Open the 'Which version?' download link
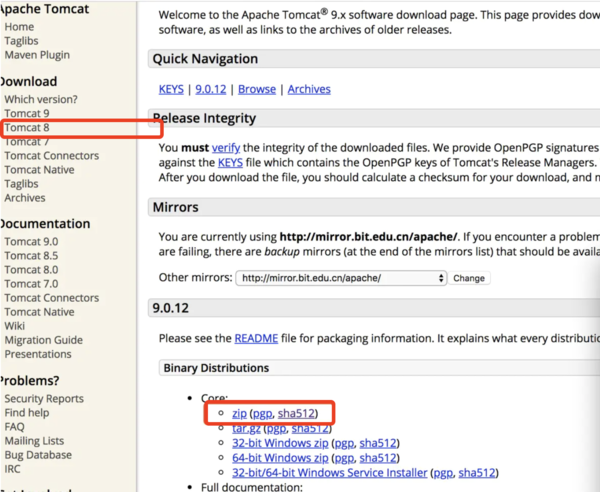Screen dimensions: 600x492 pos(41,99)
